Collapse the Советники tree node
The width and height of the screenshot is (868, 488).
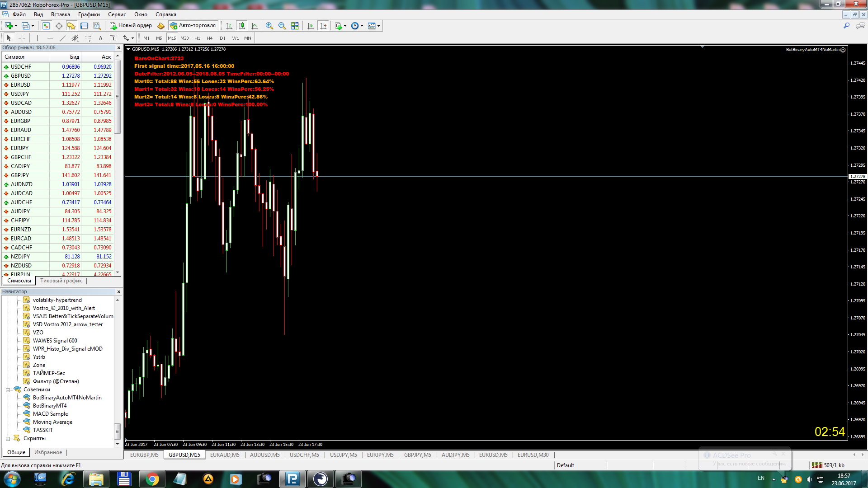pyautogui.click(x=8, y=390)
